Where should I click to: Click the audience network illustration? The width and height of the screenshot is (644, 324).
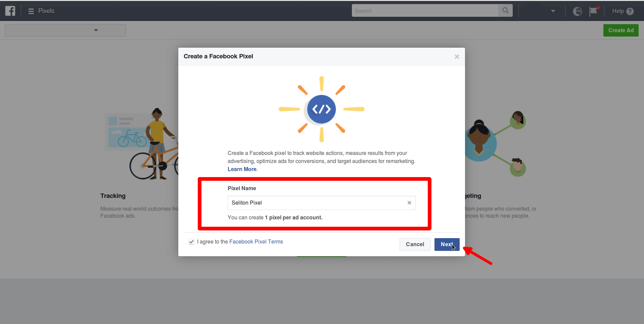pos(496,144)
